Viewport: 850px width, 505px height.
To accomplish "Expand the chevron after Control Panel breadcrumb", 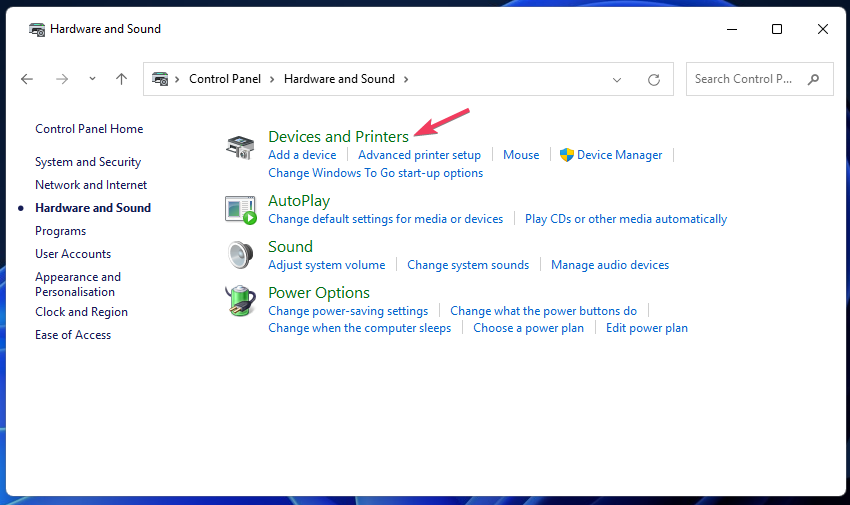I will 272,80.
